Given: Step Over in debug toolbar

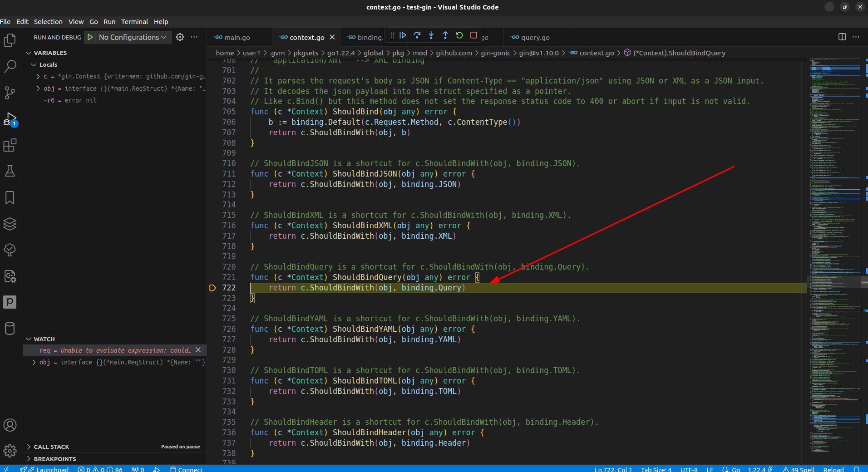Looking at the screenshot, I should (417, 35).
